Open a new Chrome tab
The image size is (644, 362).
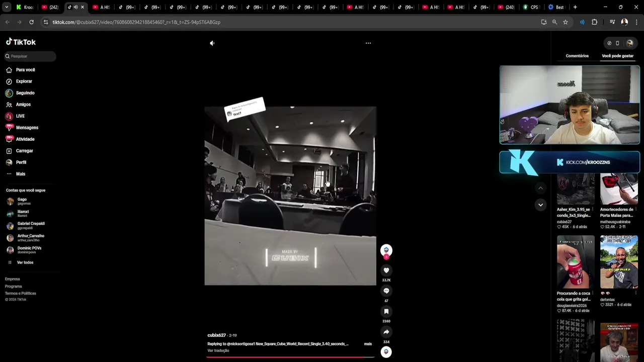575,7
